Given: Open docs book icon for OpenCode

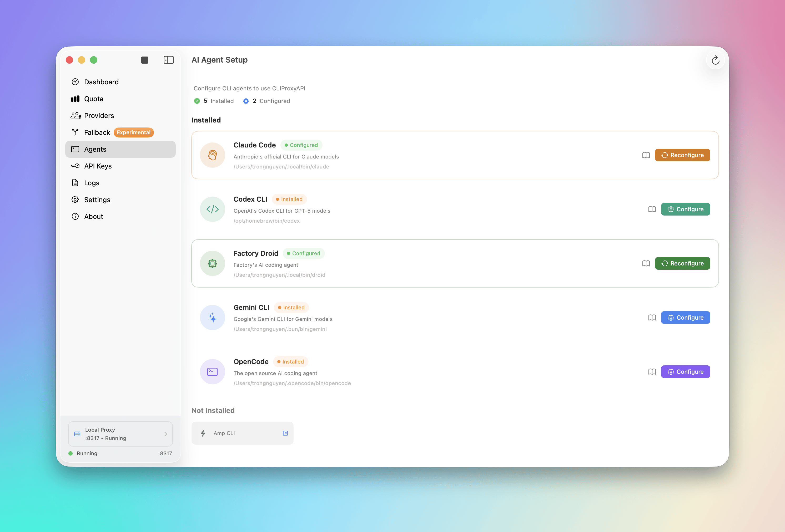Looking at the screenshot, I should (652, 372).
